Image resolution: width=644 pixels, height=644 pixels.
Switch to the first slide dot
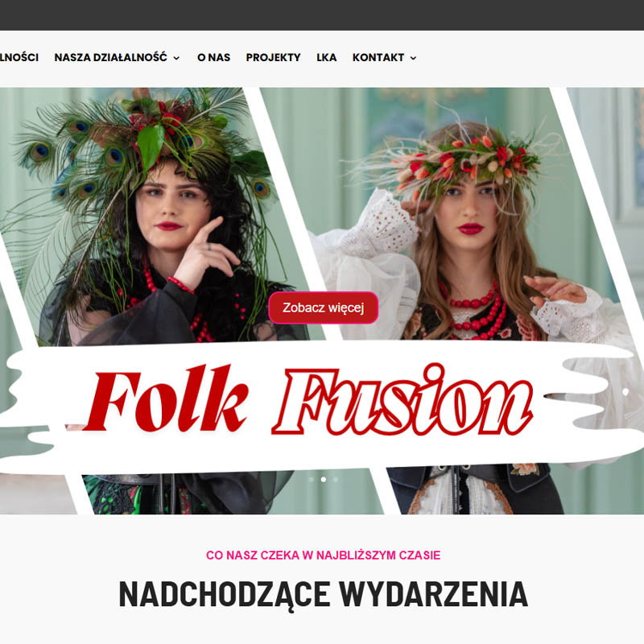point(312,479)
